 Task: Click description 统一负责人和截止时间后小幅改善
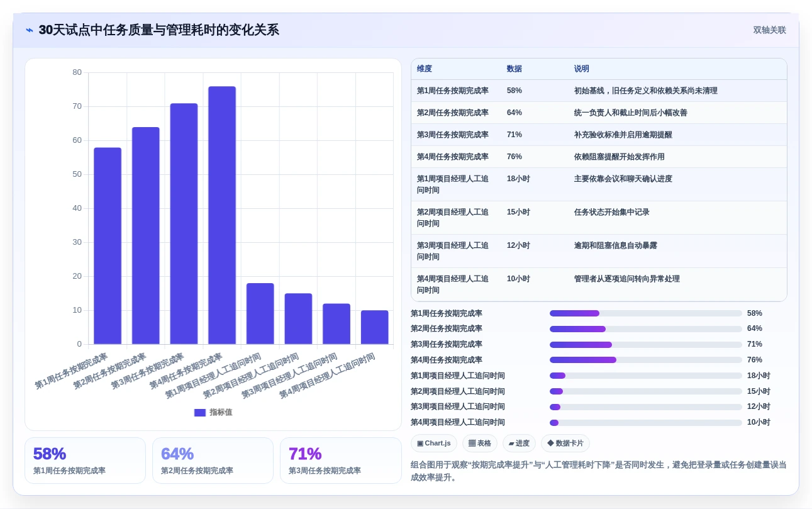pyautogui.click(x=631, y=113)
